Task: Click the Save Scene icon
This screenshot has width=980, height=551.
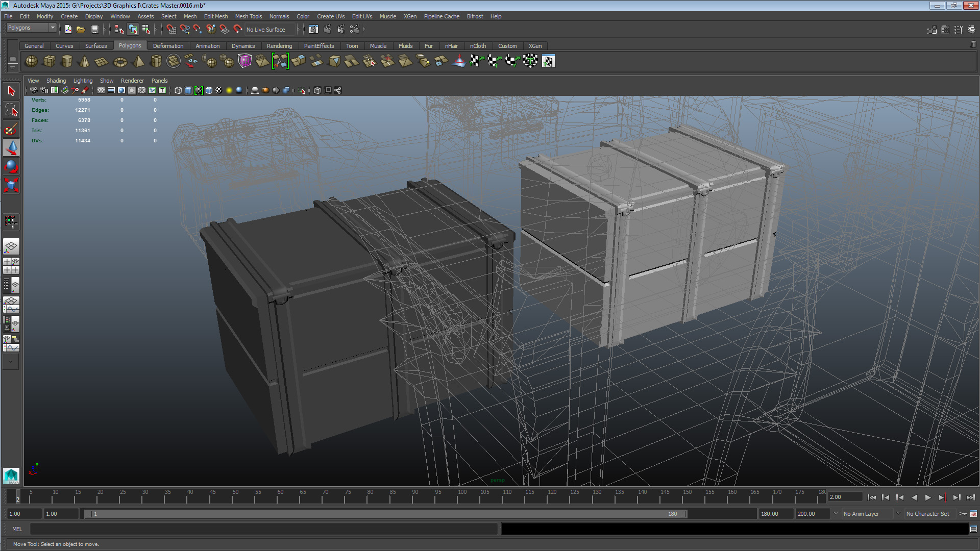Action: [94, 30]
